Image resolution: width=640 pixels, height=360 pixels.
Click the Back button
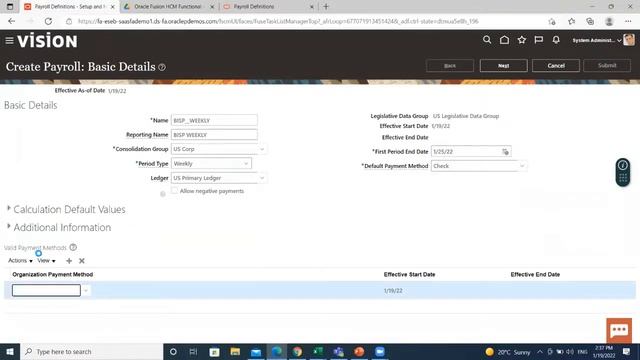tap(450, 66)
